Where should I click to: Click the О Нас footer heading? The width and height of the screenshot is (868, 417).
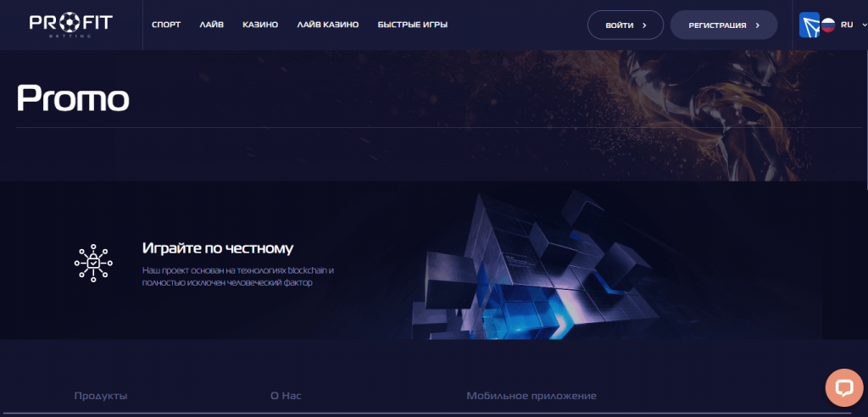click(286, 396)
